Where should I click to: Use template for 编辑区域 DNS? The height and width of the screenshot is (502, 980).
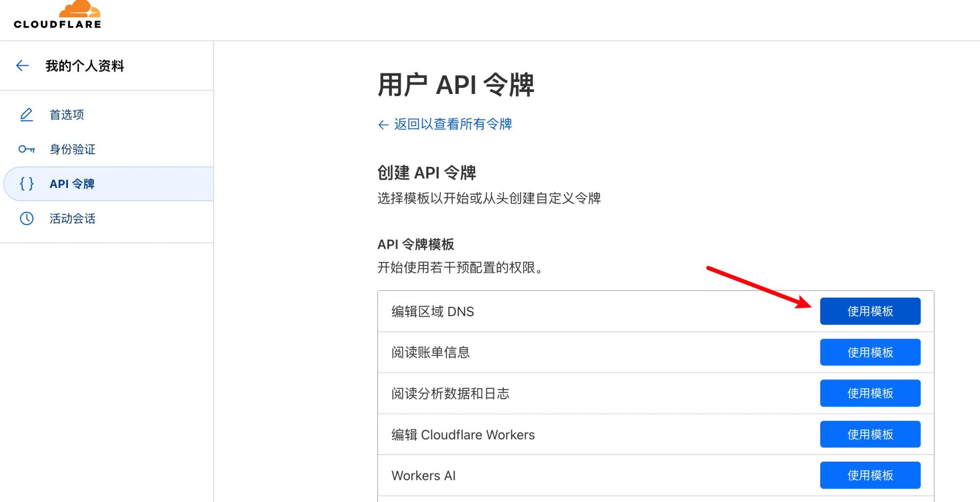click(870, 311)
